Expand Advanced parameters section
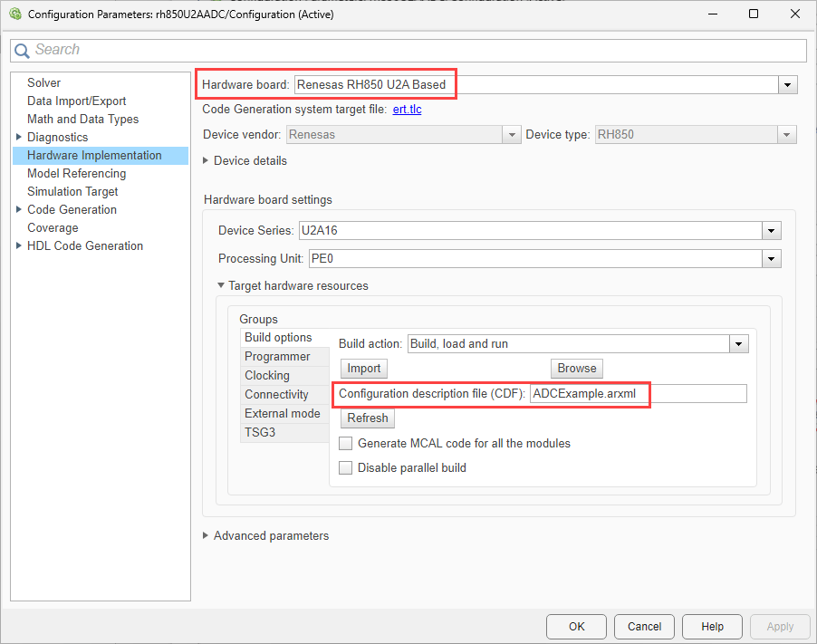The height and width of the screenshot is (644, 817). pos(207,536)
